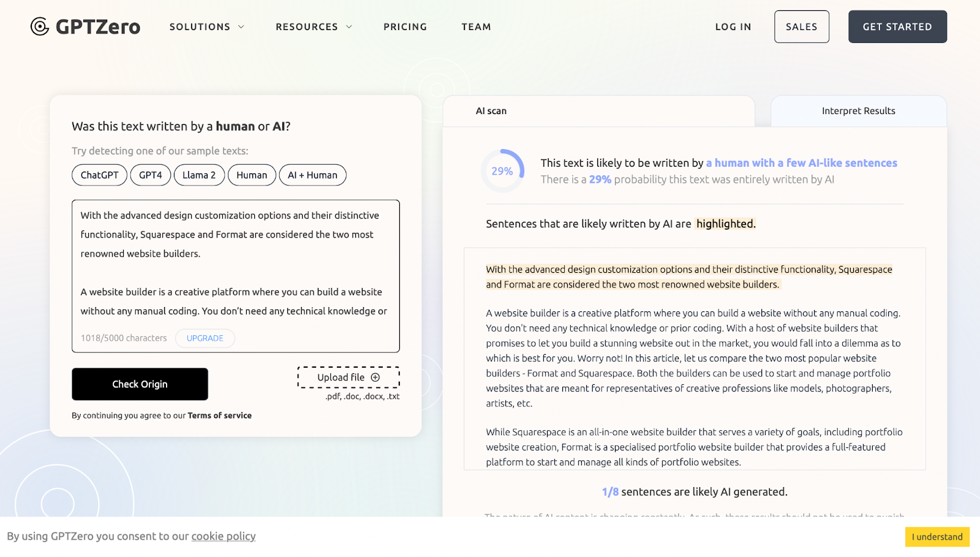Open the Terms of service link
Viewport: 980px width, 557px height.
219,415
